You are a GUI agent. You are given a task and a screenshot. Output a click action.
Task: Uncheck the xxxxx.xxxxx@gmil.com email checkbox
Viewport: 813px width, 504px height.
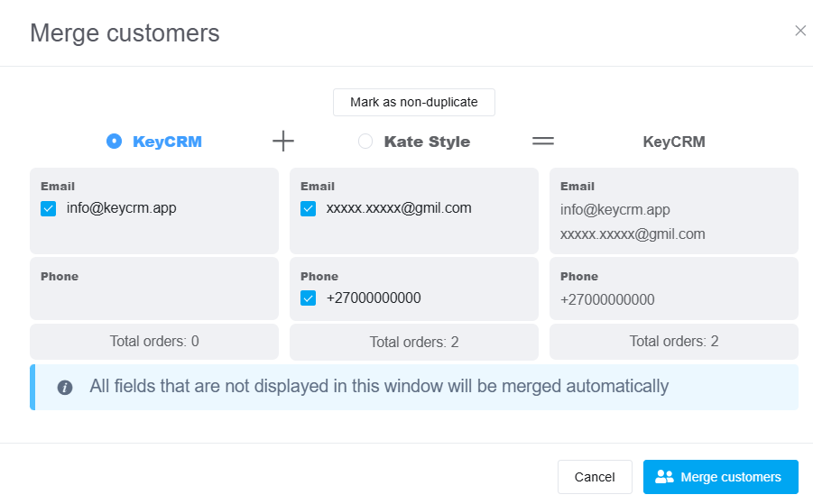[x=308, y=209]
